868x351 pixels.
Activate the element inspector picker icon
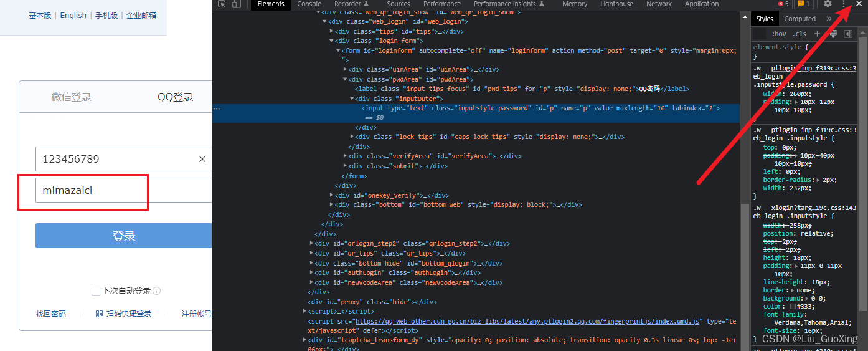click(222, 4)
